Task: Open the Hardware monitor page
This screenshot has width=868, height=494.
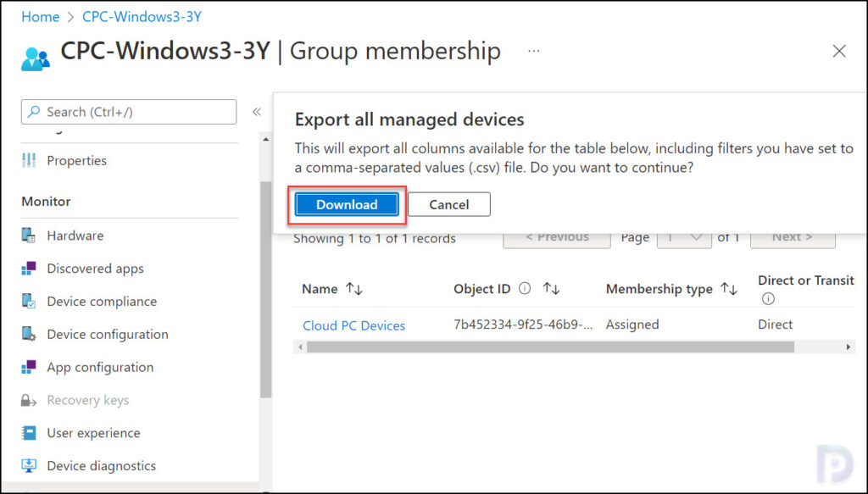Action: (75, 236)
